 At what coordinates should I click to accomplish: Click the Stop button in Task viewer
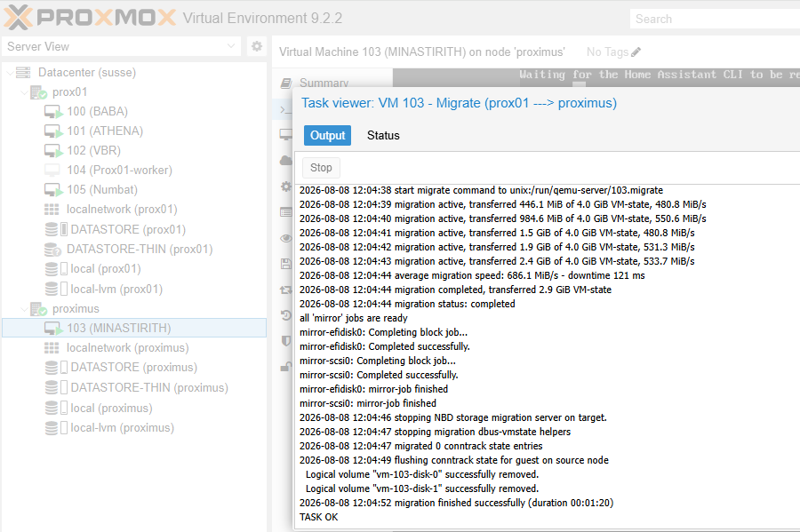point(321,168)
